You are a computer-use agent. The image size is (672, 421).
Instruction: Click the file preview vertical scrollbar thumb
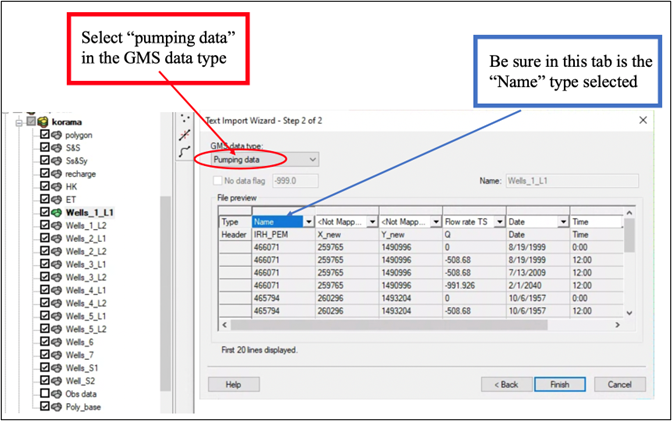tap(629, 235)
